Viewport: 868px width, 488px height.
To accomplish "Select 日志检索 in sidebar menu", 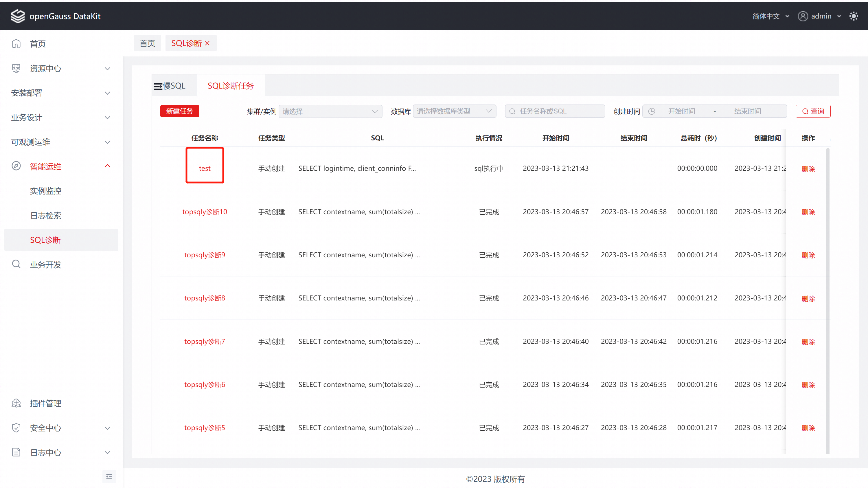I will pyautogui.click(x=45, y=215).
